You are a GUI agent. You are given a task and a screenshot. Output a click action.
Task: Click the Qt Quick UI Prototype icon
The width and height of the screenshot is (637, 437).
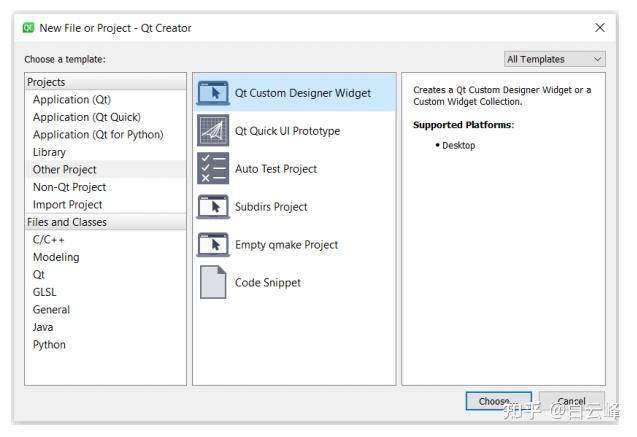pos(213,131)
